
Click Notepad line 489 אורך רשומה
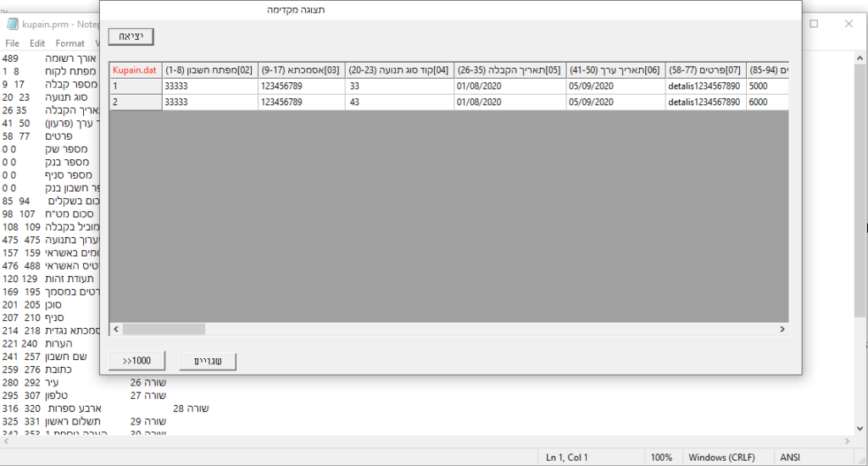click(48, 58)
